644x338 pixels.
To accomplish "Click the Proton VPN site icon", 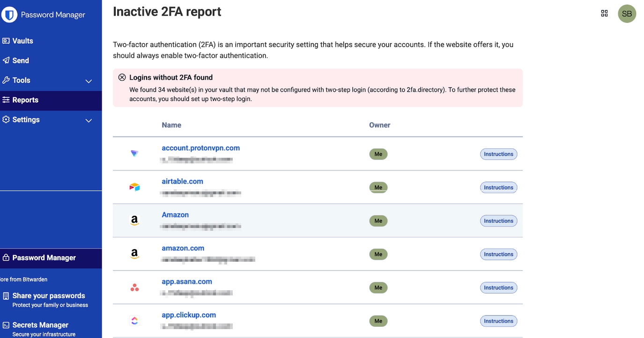I will point(134,154).
